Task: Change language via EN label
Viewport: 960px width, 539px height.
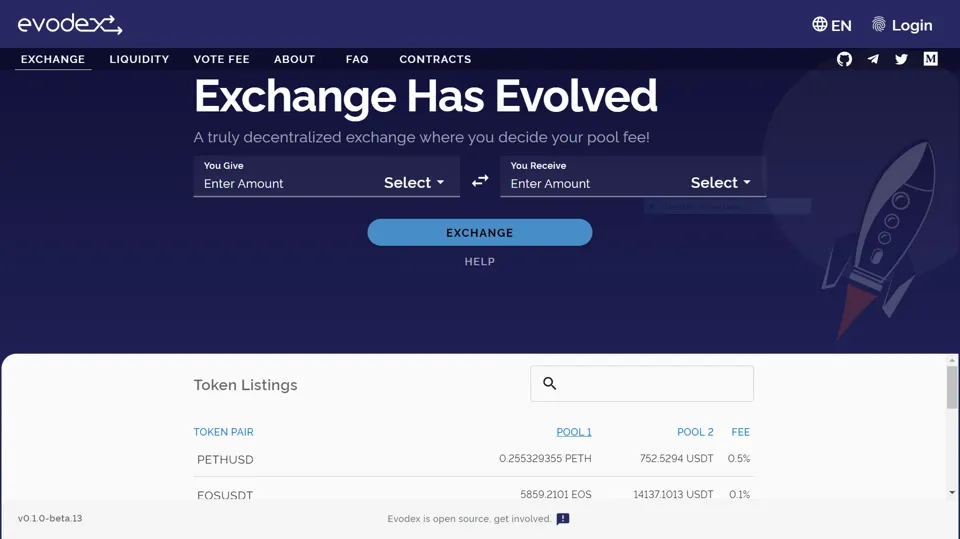Action: click(x=841, y=26)
